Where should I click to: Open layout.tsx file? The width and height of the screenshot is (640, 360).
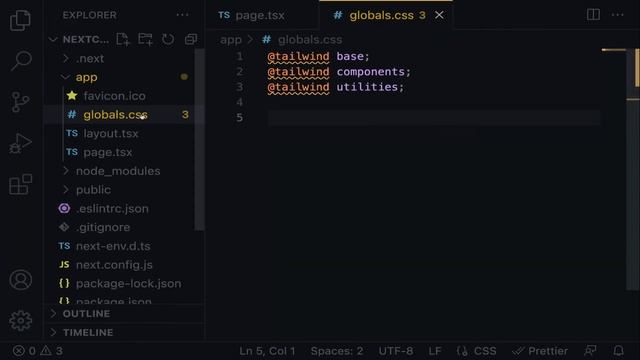point(111,133)
